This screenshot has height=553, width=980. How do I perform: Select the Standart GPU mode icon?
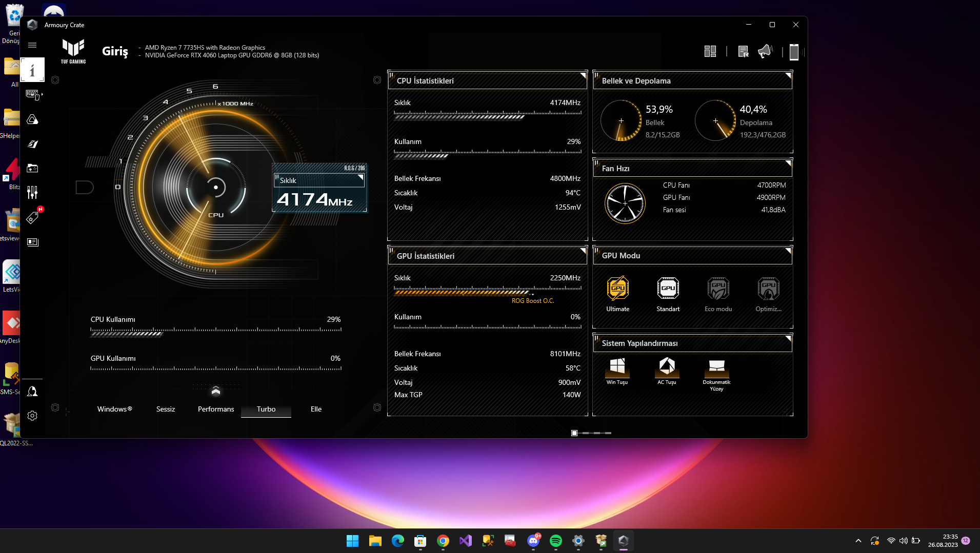pos(668,289)
